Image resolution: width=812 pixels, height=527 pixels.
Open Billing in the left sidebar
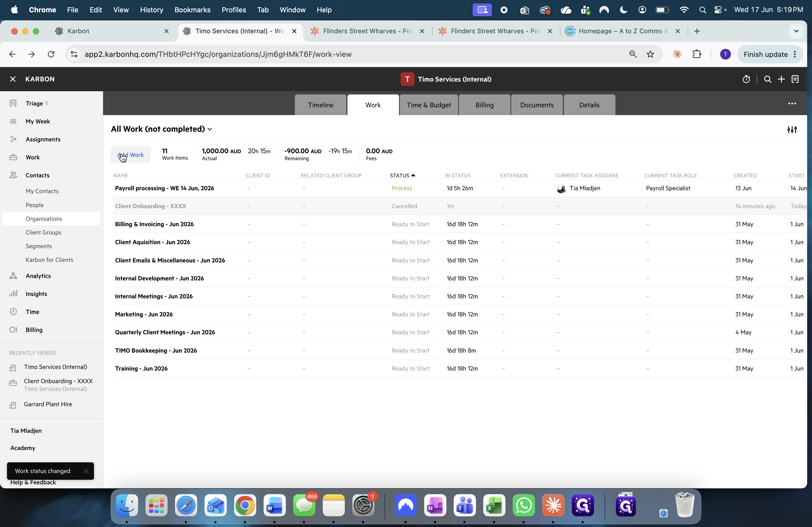pyautogui.click(x=34, y=330)
